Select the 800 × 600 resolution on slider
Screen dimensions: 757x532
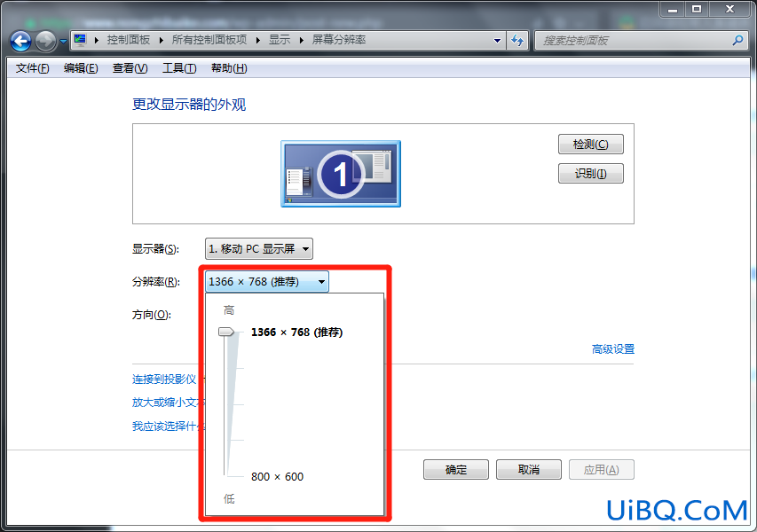[x=277, y=476]
